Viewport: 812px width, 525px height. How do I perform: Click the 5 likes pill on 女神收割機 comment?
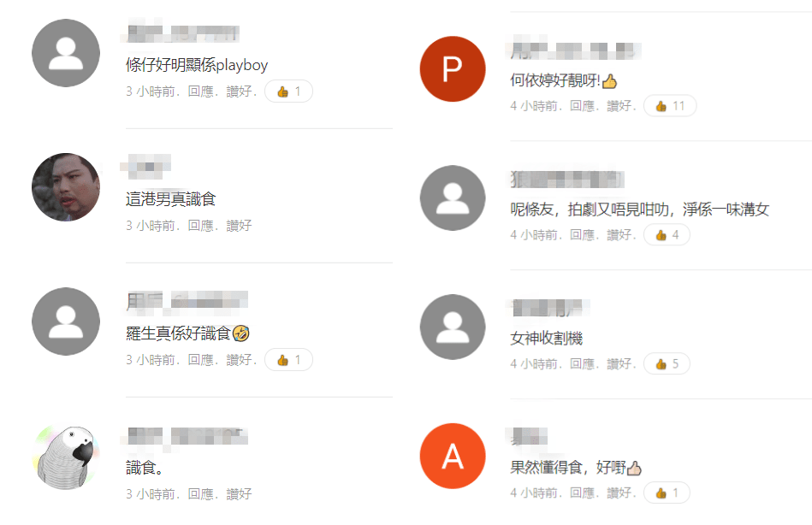(667, 364)
